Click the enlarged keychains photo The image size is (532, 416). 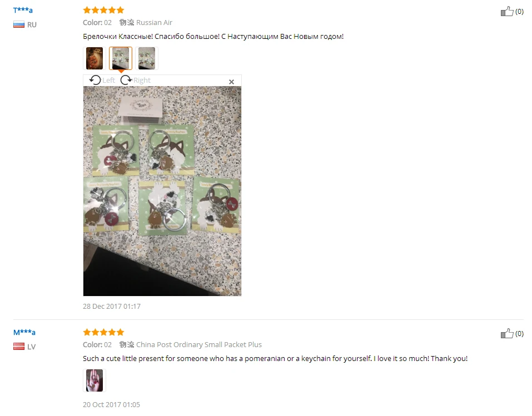162,191
